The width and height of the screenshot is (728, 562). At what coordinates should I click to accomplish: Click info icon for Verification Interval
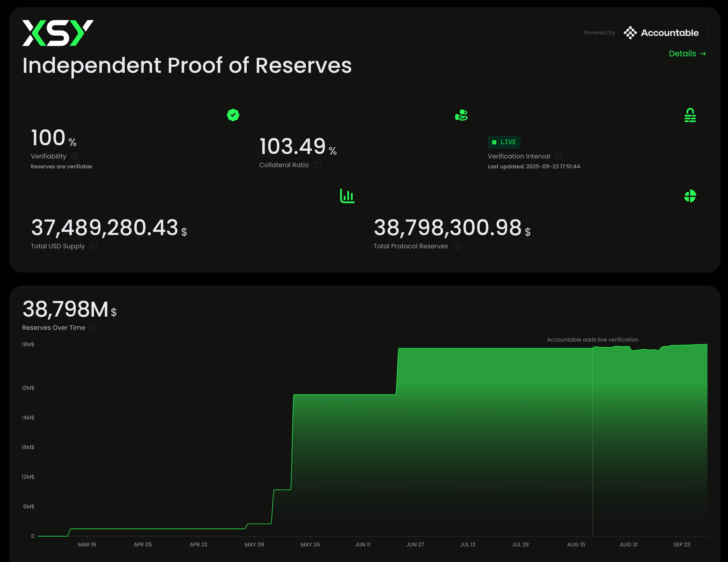point(559,156)
